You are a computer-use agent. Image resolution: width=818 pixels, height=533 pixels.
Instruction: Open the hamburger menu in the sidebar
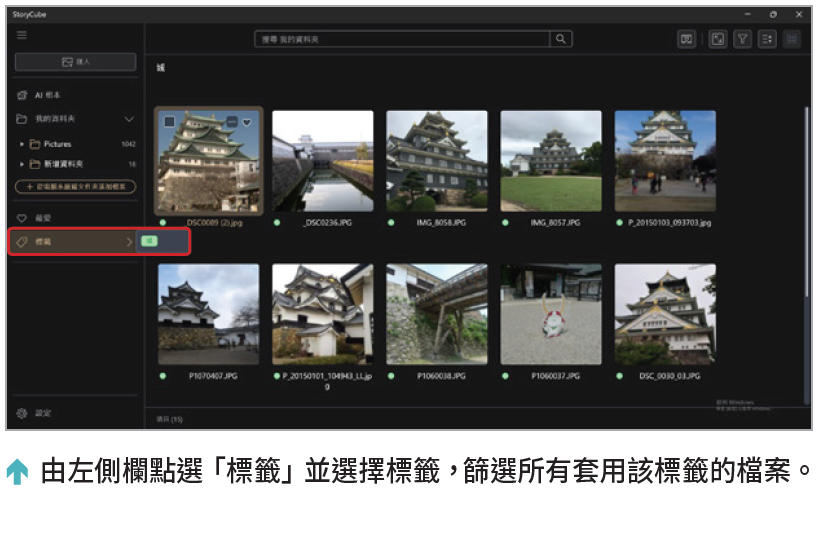click(21, 35)
